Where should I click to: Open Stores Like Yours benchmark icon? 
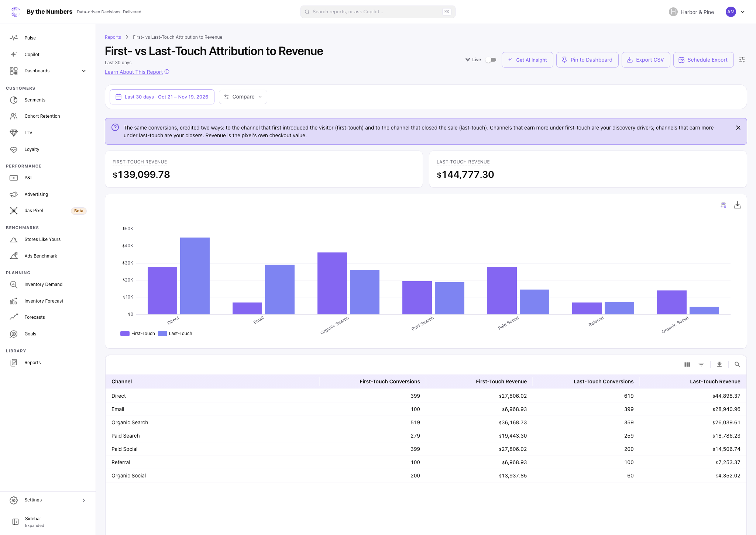[x=14, y=239]
